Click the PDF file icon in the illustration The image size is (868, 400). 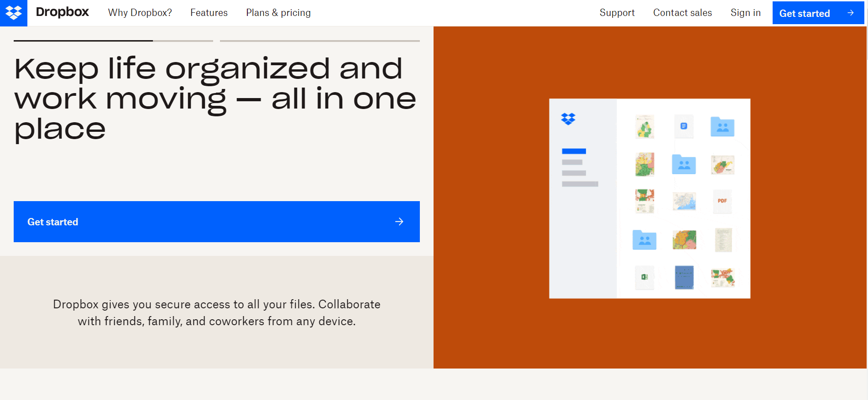pos(722,201)
